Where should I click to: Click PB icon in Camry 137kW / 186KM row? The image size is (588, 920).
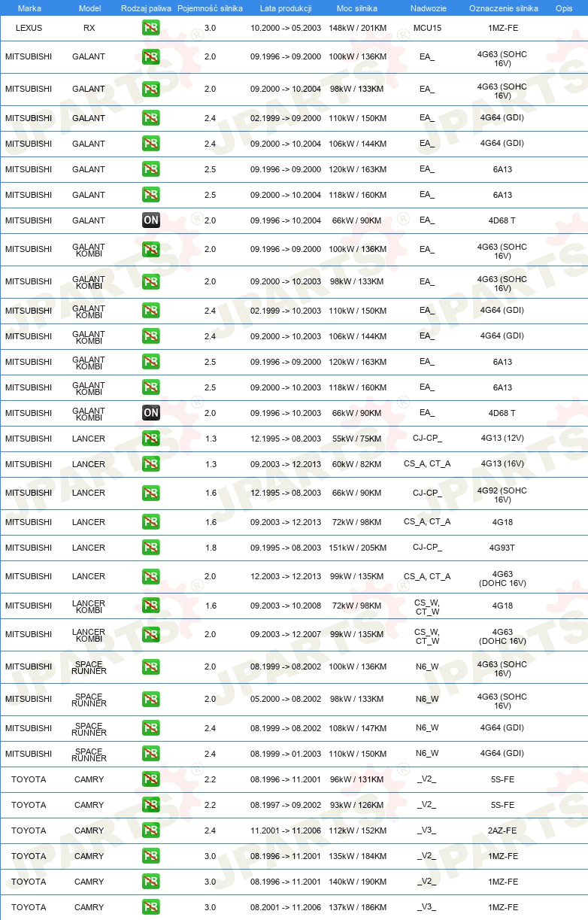point(150,907)
